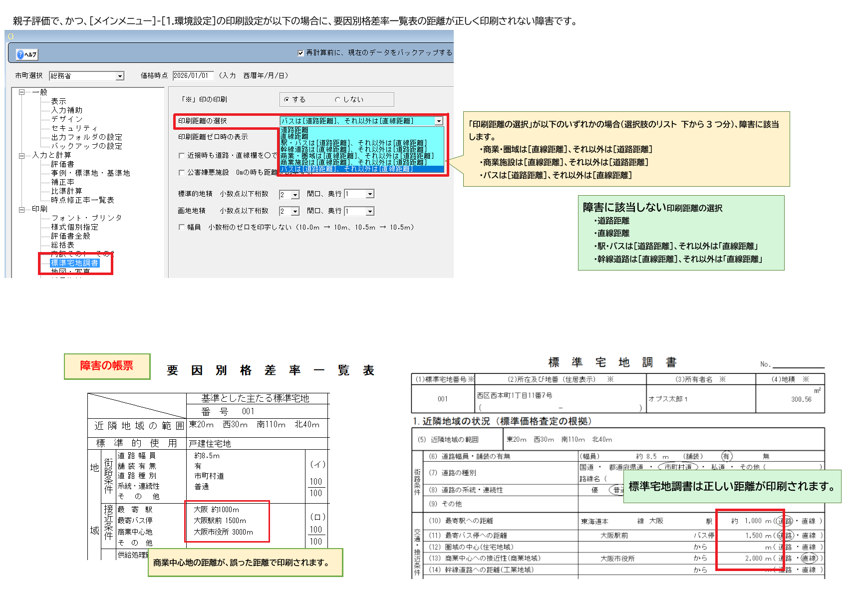This screenshot has height=590, width=868.
Task: Choose 直線距離 from the open list
Action: click(294, 136)
